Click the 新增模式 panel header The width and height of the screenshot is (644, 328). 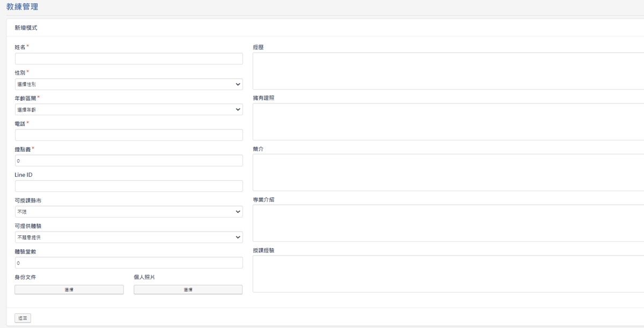[x=26, y=27]
